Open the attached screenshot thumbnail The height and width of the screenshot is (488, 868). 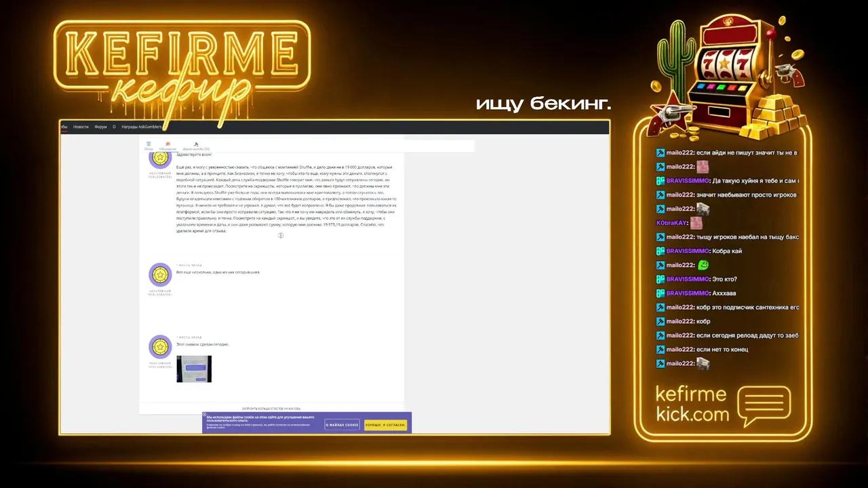coord(194,369)
